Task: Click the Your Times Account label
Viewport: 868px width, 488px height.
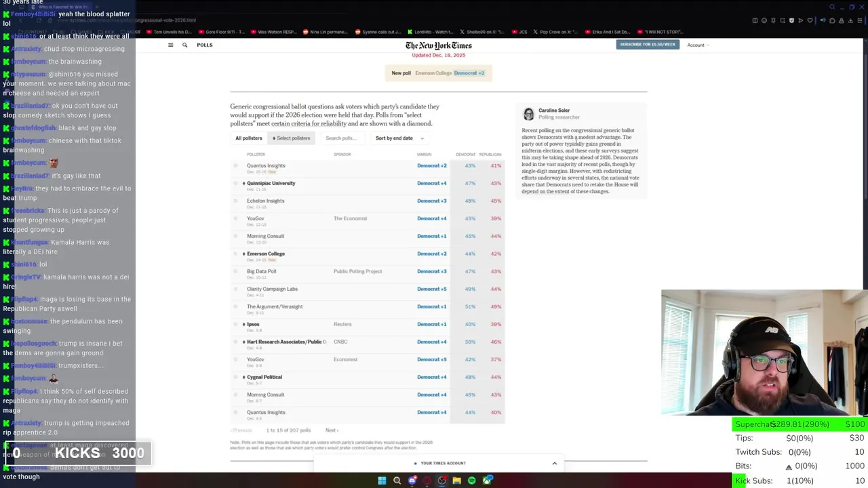Action: click(x=443, y=463)
